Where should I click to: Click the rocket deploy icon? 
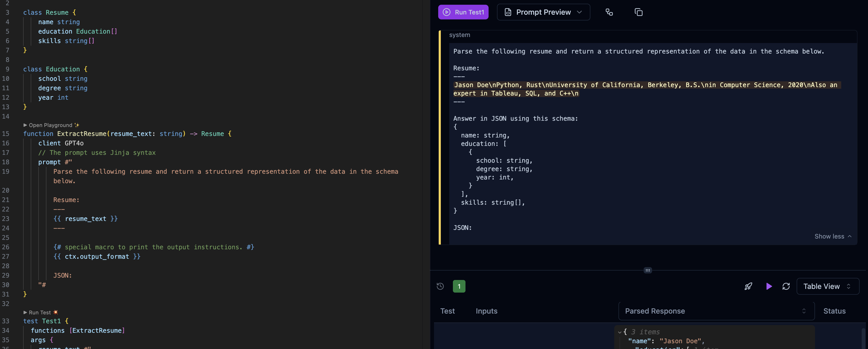click(x=748, y=286)
